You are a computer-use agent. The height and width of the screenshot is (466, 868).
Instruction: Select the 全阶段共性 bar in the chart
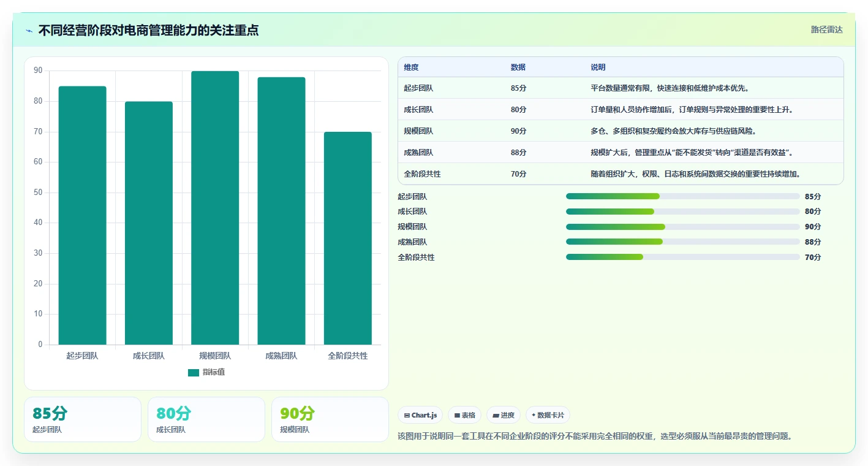coord(348,238)
